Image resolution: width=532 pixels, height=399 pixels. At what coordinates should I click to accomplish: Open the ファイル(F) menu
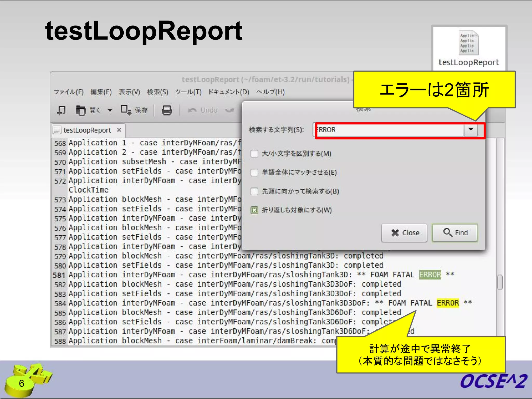click(x=69, y=92)
